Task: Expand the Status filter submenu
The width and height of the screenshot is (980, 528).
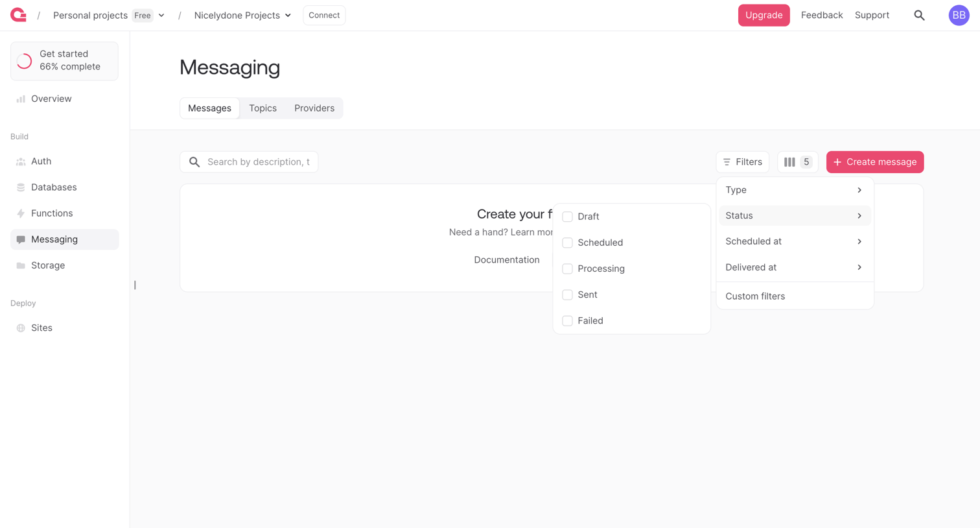Action: (795, 215)
